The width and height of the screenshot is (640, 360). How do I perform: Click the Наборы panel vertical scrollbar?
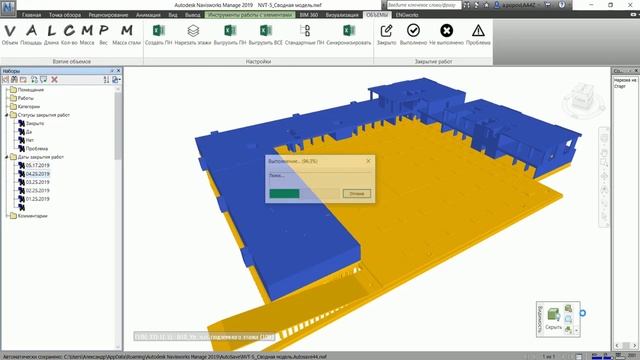[118, 127]
